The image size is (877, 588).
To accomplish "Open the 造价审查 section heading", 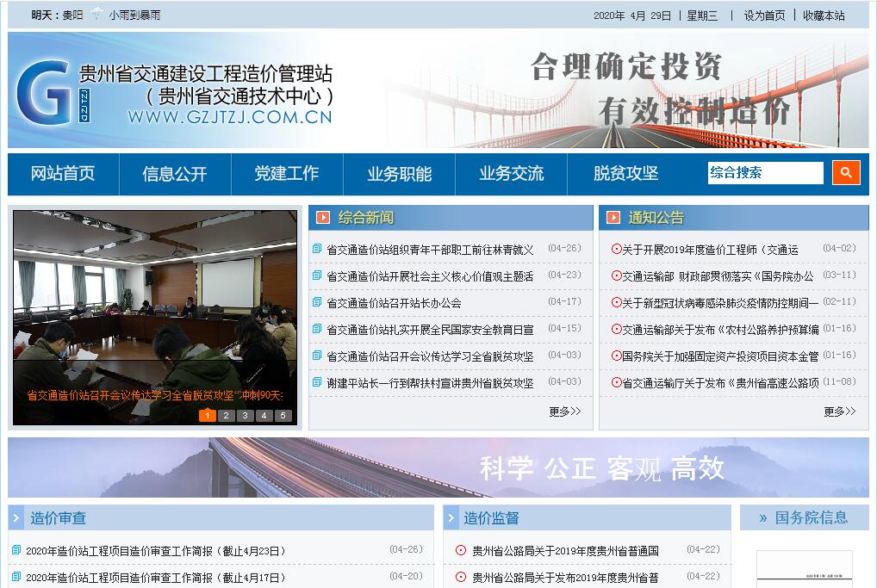I will pos(59,518).
